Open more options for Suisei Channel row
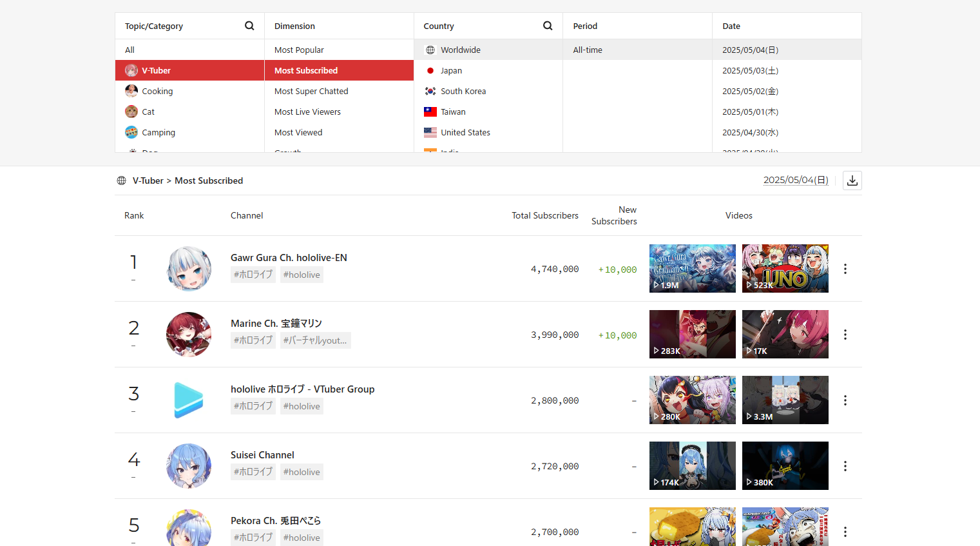This screenshot has width=980, height=546. coord(845,466)
